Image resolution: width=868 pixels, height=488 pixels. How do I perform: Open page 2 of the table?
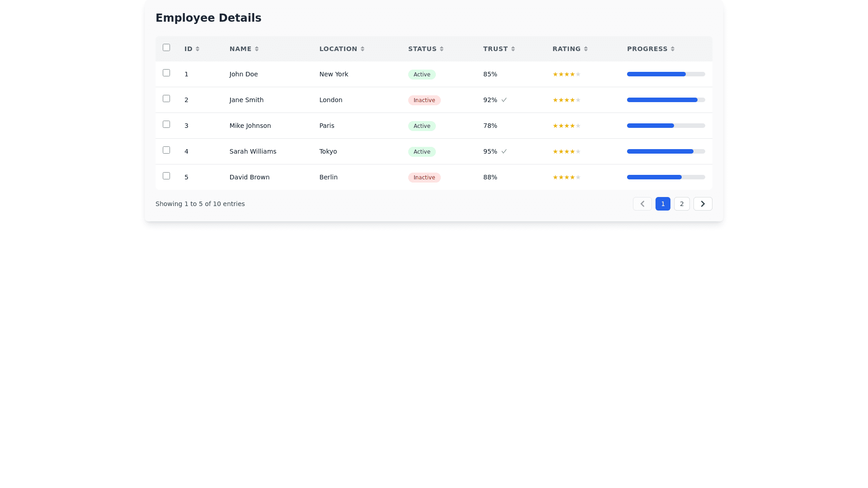point(682,204)
